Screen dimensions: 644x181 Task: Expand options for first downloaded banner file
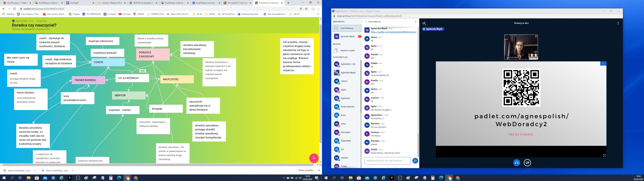[x=35, y=171]
